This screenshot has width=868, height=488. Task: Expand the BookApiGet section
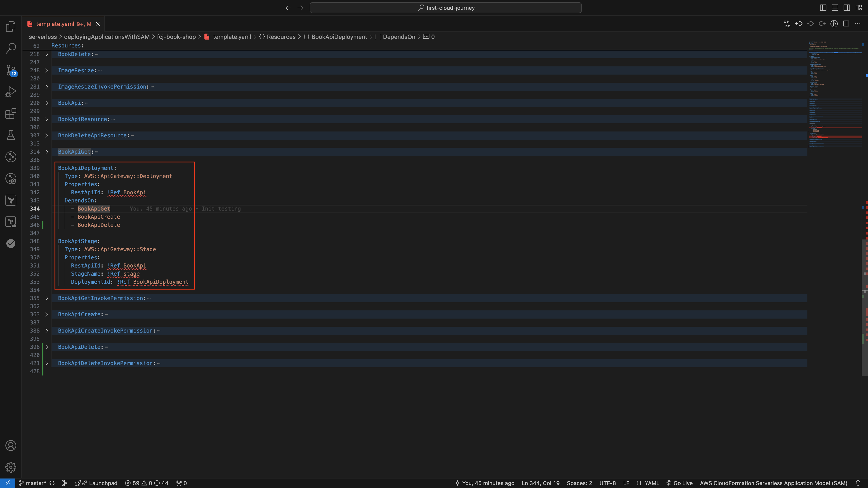coord(47,152)
